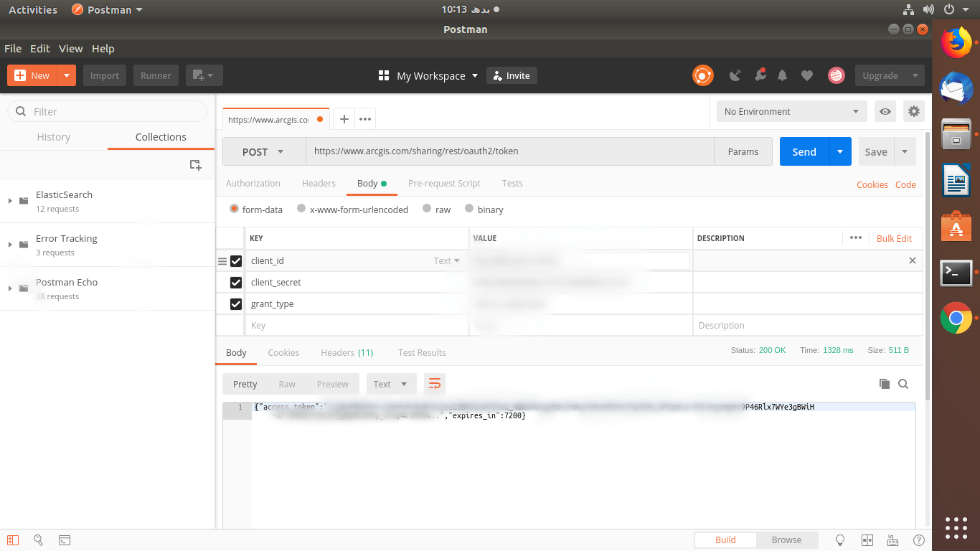Open help question mark icon

tap(918, 540)
